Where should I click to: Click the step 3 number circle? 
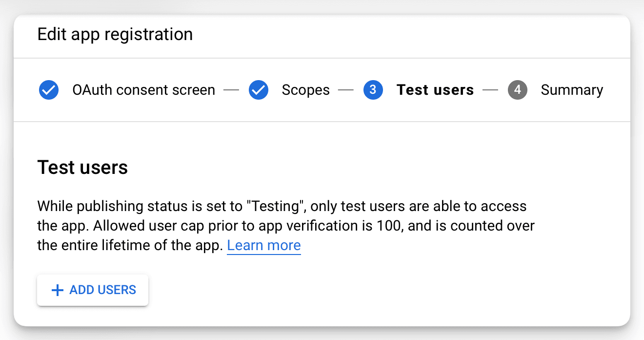click(x=373, y=90)
